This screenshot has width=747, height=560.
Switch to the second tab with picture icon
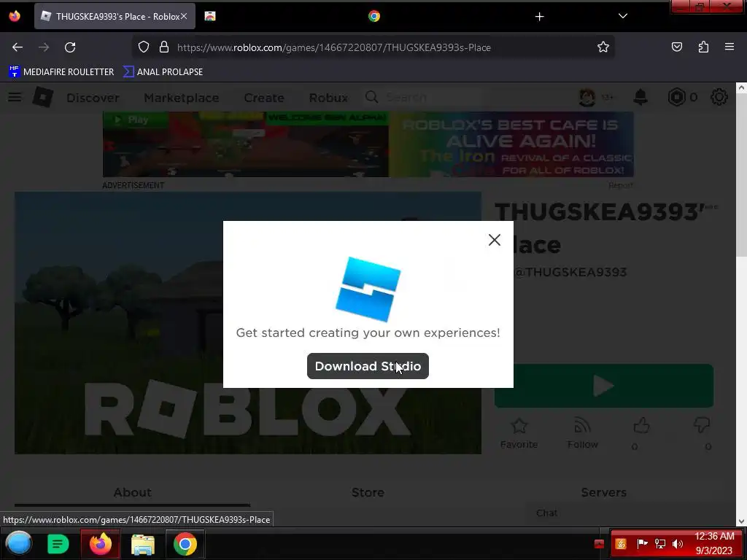pyautogui.click(x=210, y=16)
